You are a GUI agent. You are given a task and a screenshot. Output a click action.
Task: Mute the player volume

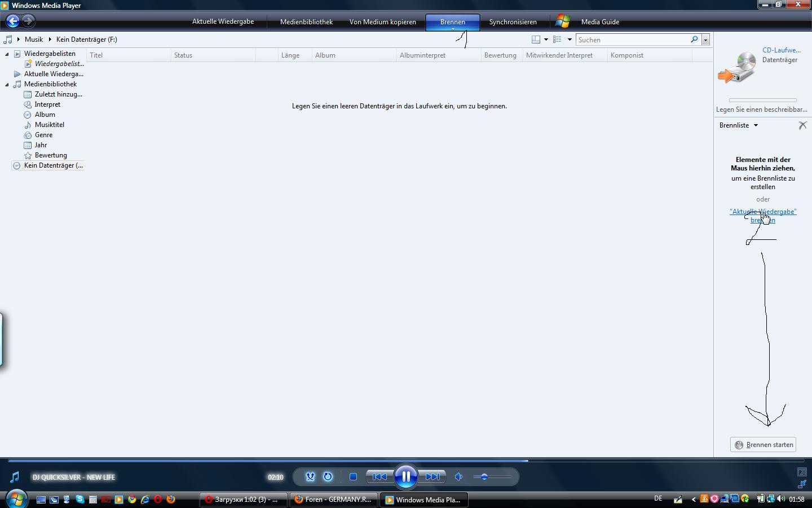point(458,477)
